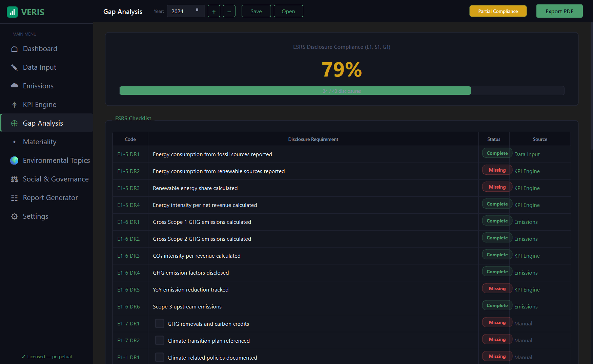Click code E1-1 DR1
The width and height of the screenshot is (593, 364).
[x=128, y=357]
